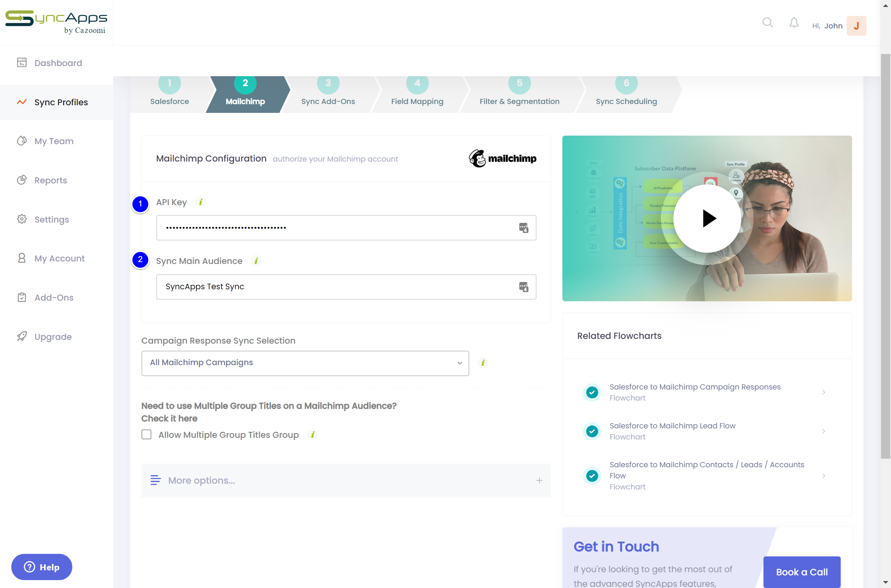
Task: Open My Account in sidebar
Action: pyautogui.click(x=57, y=258)
